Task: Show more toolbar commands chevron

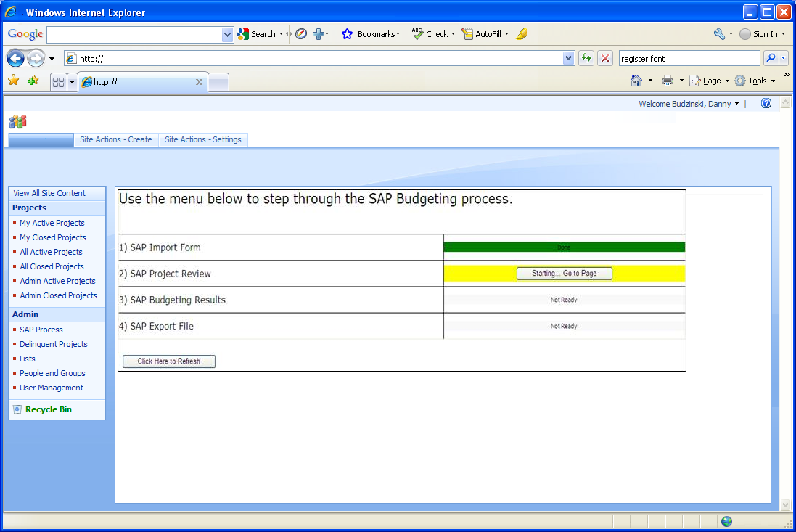Action: tap(787, 75)
